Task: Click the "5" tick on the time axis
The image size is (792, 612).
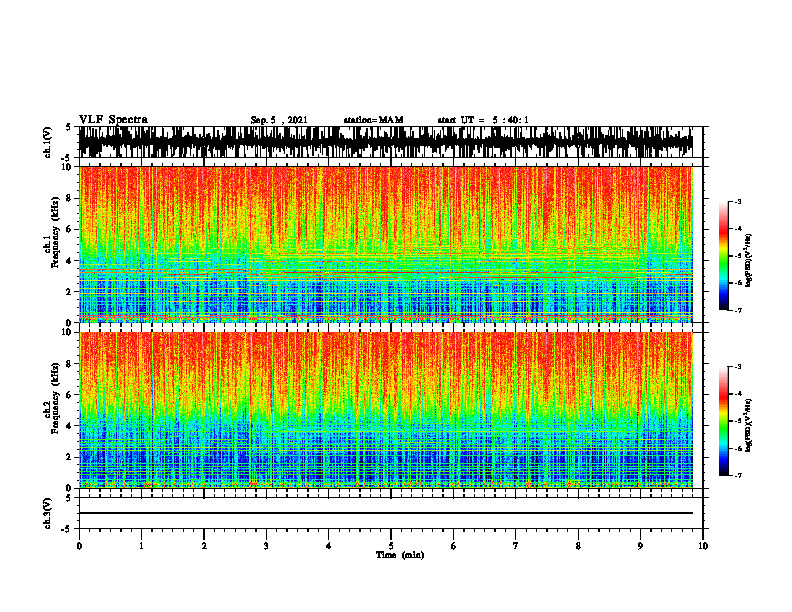Action: tap(391, 546)
